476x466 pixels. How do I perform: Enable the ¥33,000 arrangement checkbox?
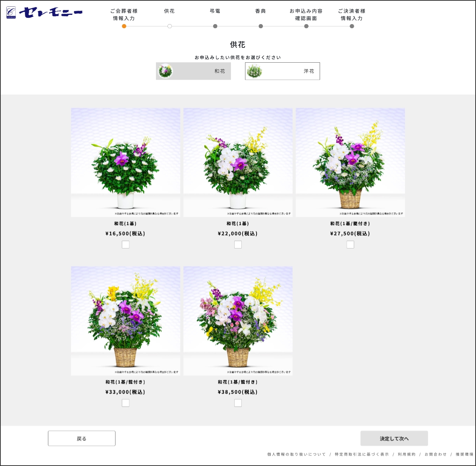(x=125, y=403)
